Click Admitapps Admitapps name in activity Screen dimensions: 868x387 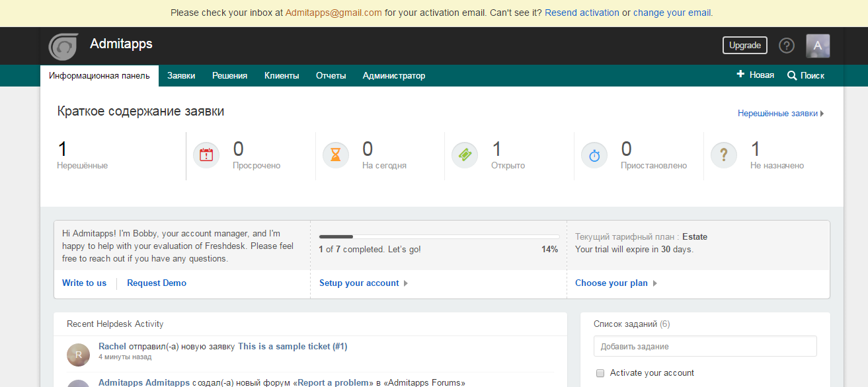click(x=144, y=382)
